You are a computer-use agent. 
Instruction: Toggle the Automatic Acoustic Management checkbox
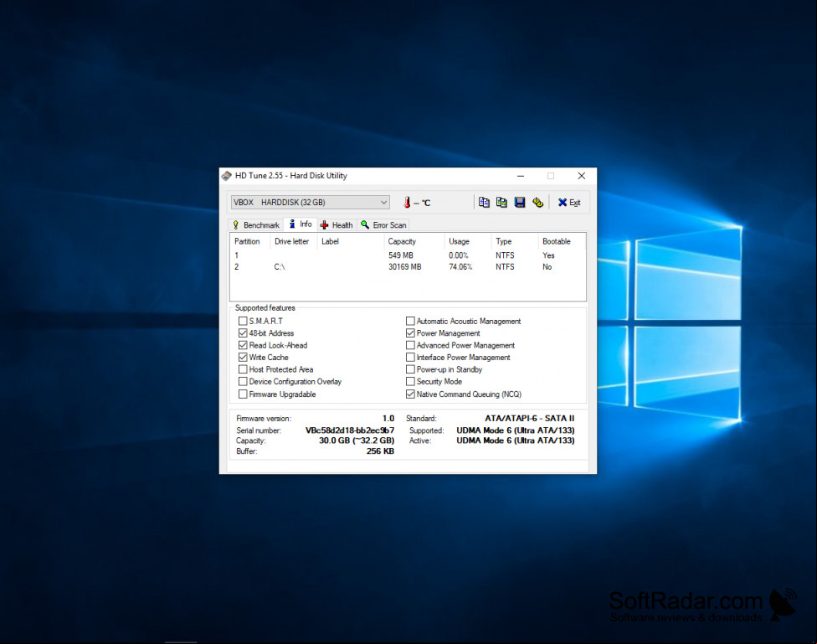click(x=410, y=322)
